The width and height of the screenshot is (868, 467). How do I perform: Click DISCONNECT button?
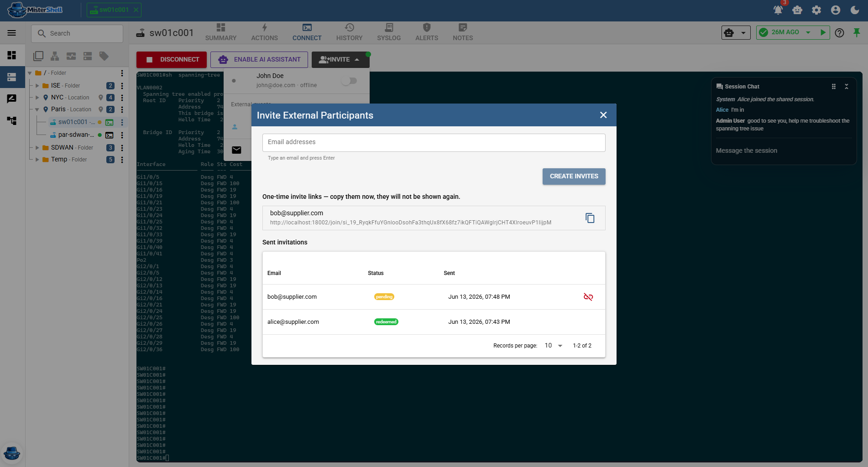click(172, 60)
